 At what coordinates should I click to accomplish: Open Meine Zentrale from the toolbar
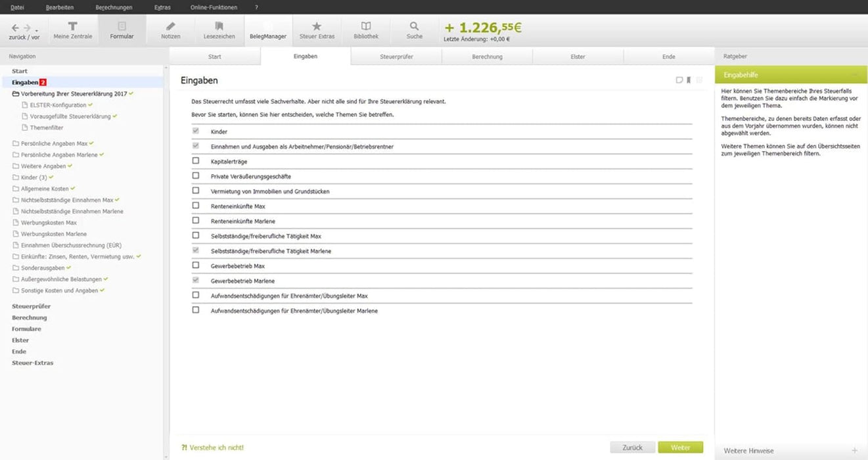tap(72, 29)
